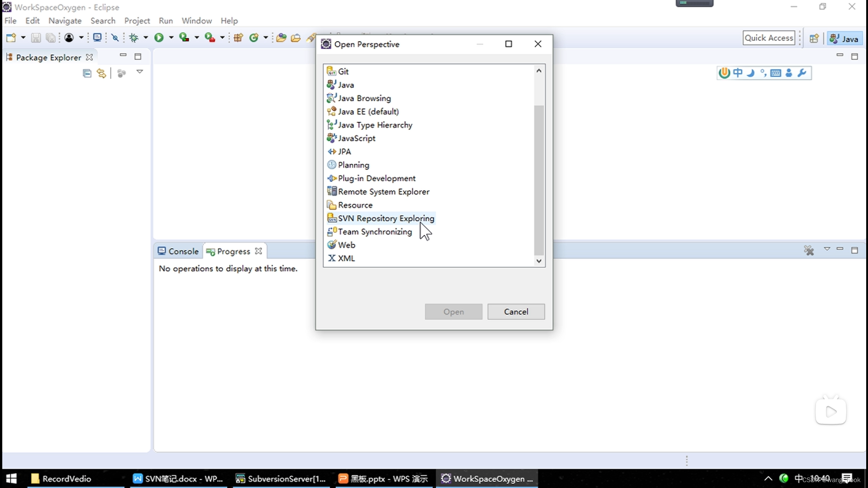Click the Open Perspective toolbar icon
The width and height of the screenshot is (868, 488).
click(x=814, y=38)
